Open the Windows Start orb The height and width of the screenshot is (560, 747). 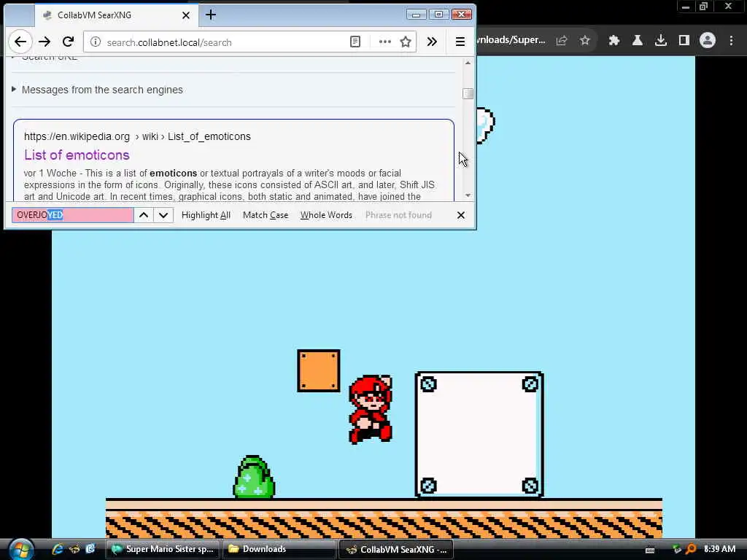click(21, 550)
